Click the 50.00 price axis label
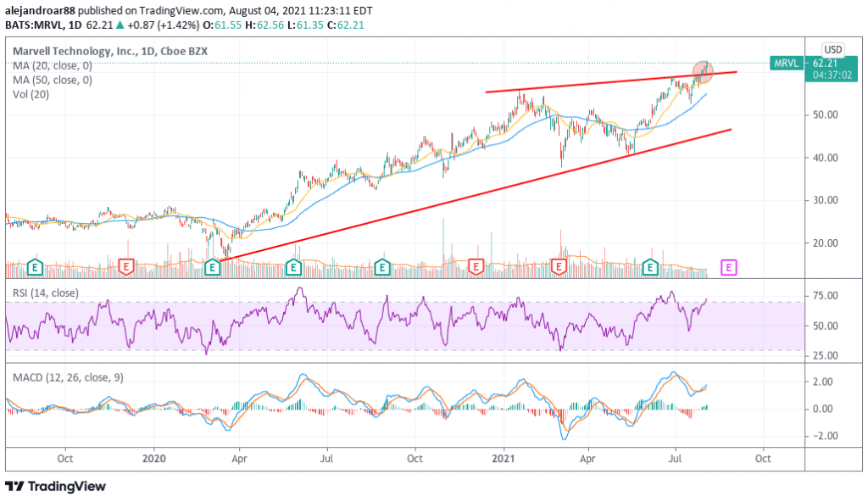The image size is (868, 502). pos(825,114)
